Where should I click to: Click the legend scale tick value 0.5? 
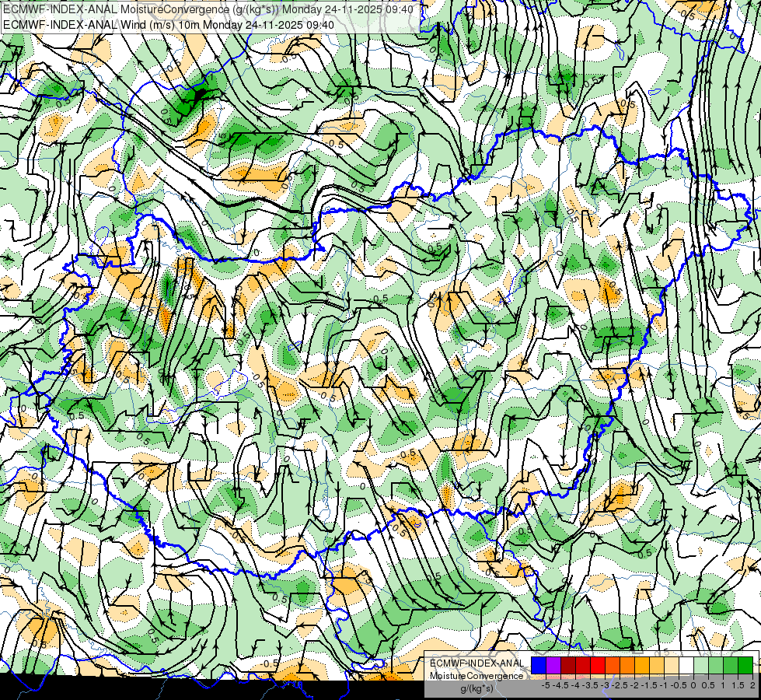708,685
